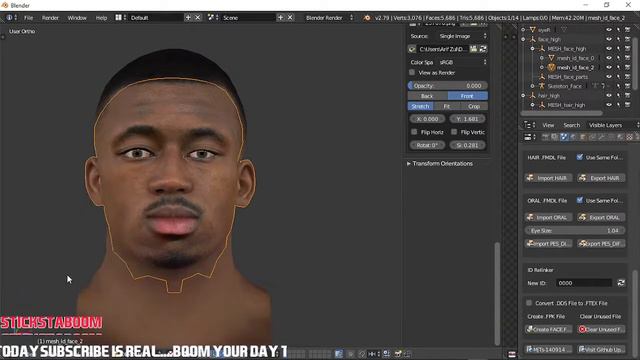
Task: Adjust the background image Scale field
Action: point(468,145)
